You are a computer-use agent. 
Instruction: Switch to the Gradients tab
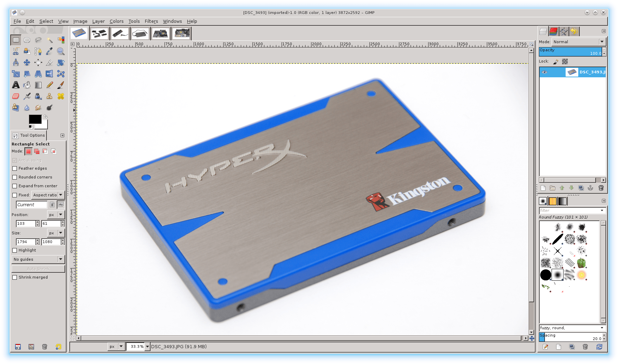click(562, 201)
